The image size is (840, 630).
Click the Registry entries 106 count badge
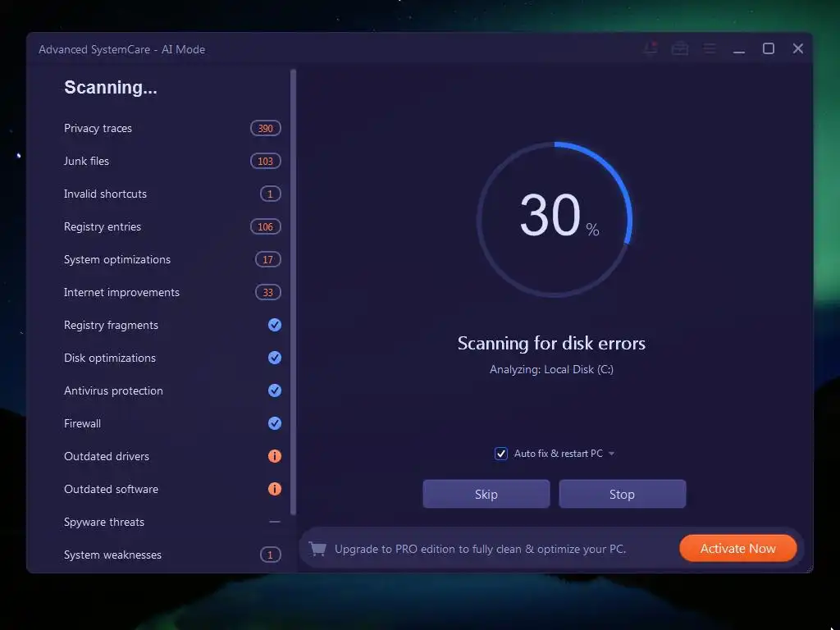click(266, 226)
